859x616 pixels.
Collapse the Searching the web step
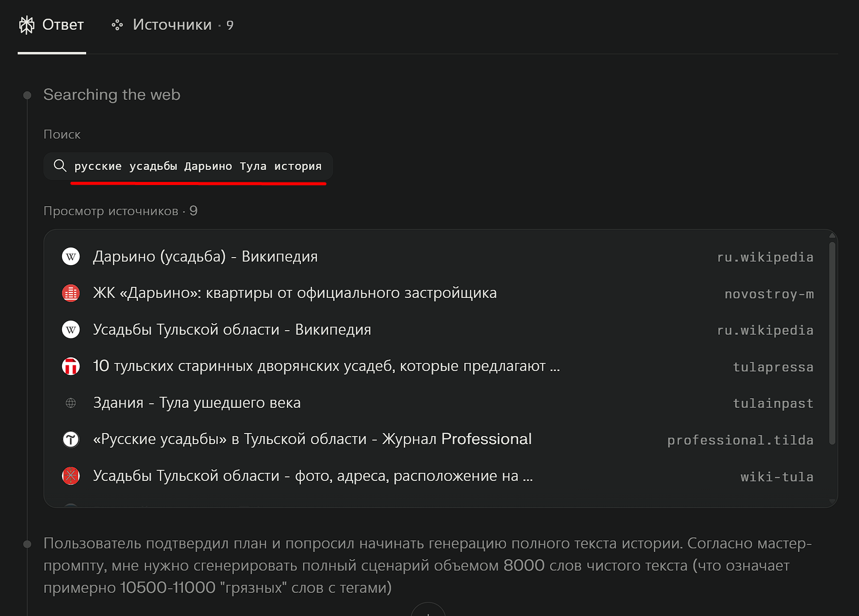[111, 95]
